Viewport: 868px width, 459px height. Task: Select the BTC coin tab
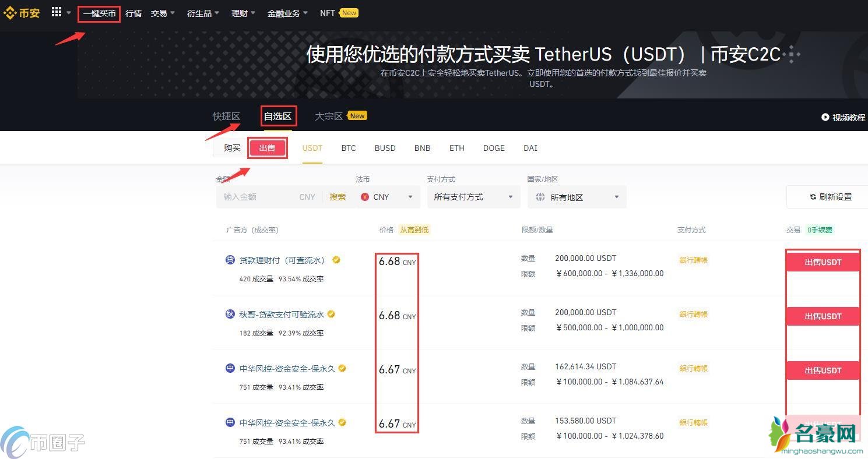tap(349, 148)
